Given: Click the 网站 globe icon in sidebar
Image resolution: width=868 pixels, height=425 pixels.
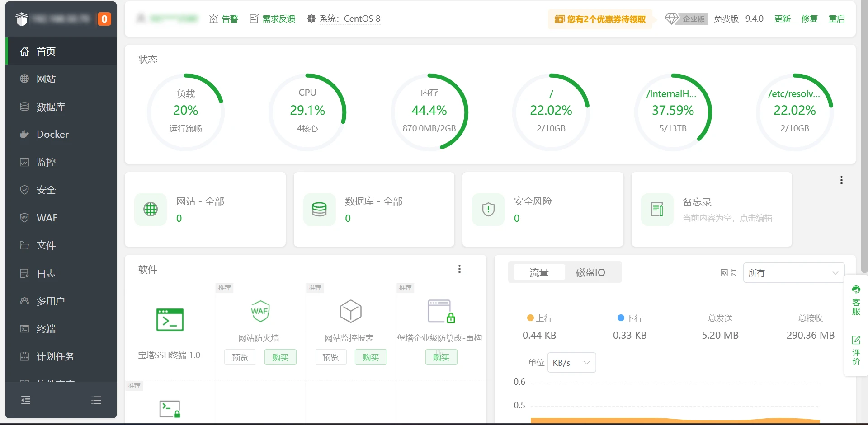Looking at the screenshot, I should point(24,79).
